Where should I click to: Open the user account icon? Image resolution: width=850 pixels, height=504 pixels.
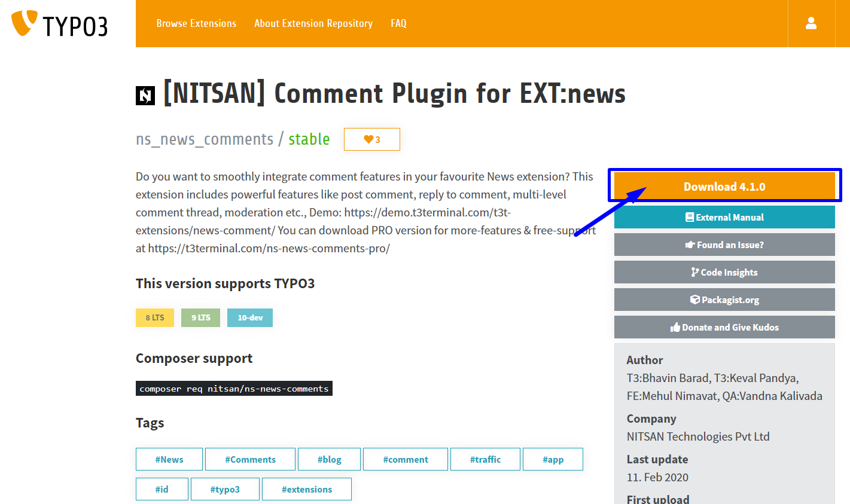point(811,23)
